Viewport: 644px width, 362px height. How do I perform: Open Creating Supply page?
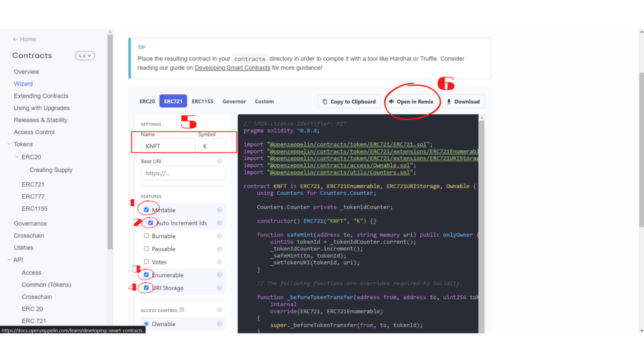point(51,170)
